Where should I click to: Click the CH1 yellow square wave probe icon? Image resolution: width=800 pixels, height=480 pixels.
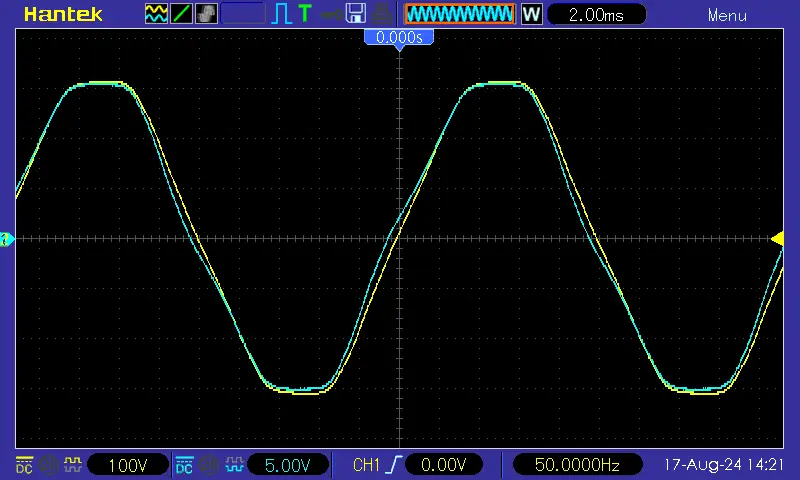(72, 465)
